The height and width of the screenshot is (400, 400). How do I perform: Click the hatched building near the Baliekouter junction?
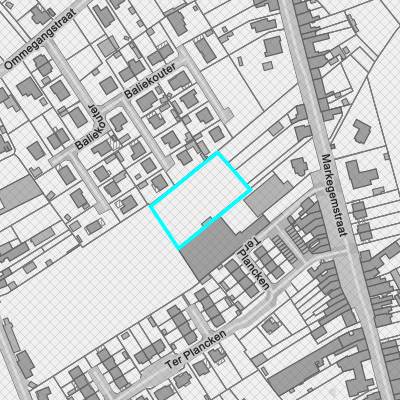114,144
